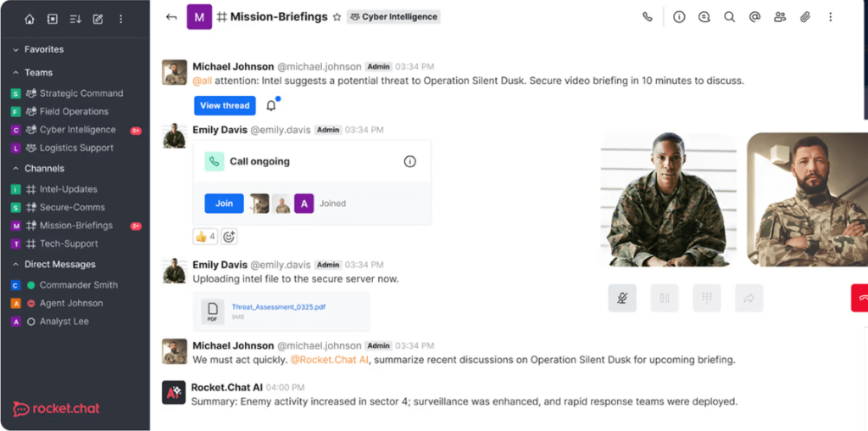Click the Cyber Intelligence 5+ unread badge
The height and width of the screenshot is (431, 868).
coord(136,132)
